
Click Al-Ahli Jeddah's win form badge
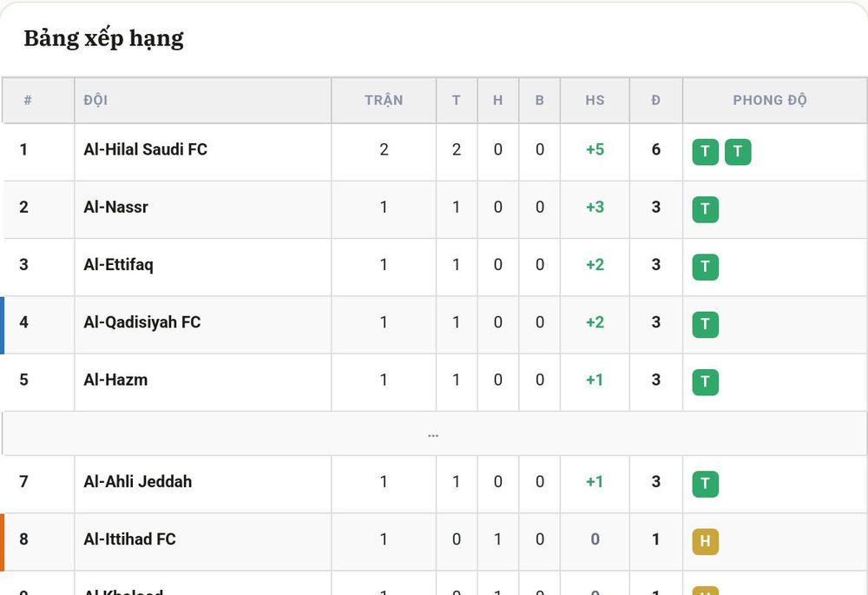click(x=705, y=484)
